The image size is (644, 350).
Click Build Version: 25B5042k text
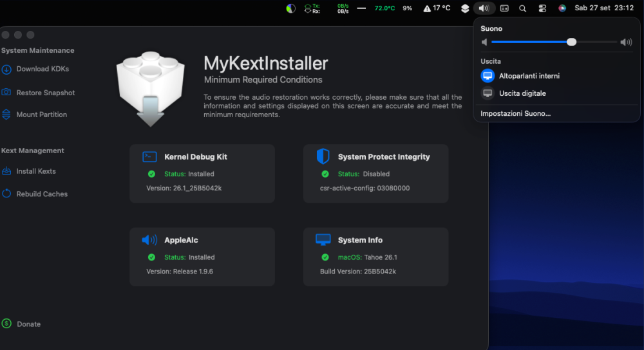point(357,272)
